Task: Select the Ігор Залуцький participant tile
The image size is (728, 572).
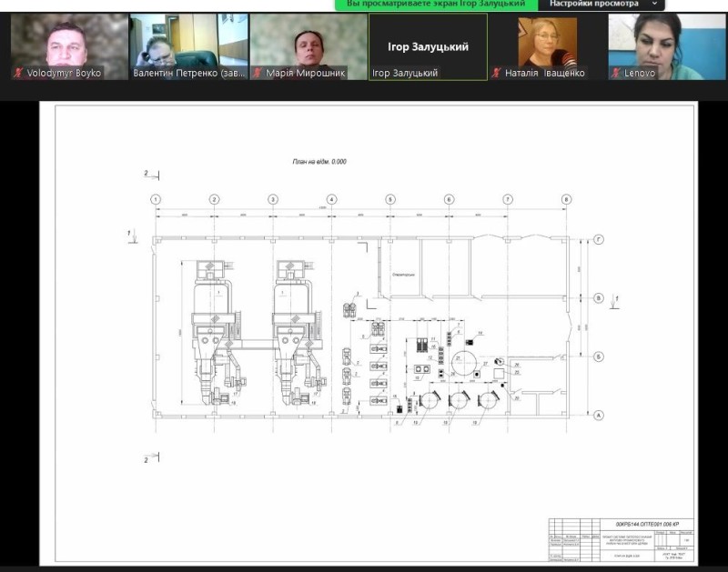Action: click(x=427, y=46)
